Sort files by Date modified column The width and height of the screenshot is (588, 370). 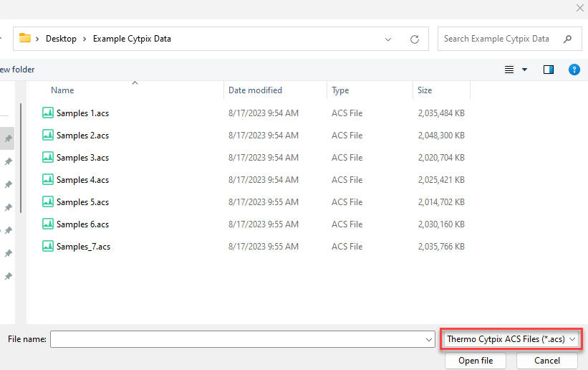tap(255, 90)
